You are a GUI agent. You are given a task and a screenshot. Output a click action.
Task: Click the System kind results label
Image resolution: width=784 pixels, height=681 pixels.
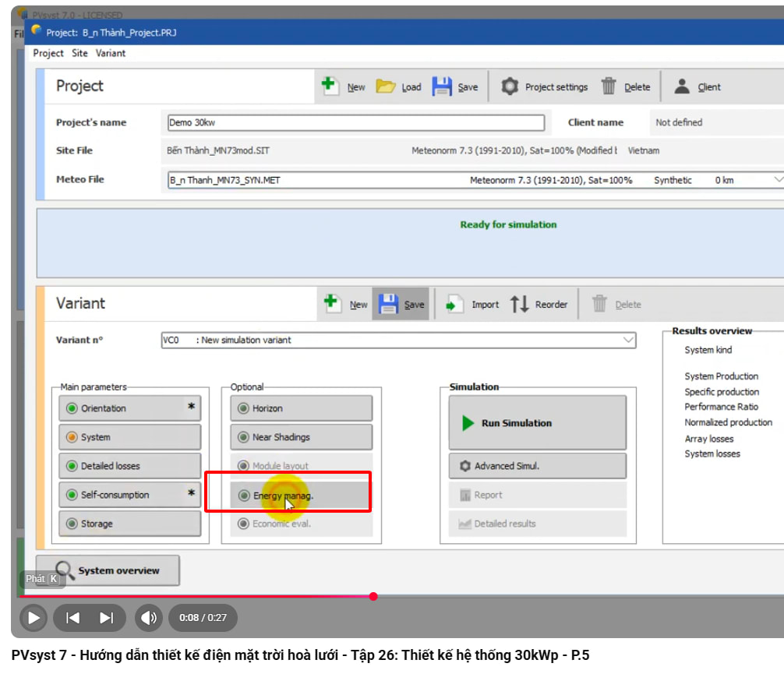click(x=708, y=350)
